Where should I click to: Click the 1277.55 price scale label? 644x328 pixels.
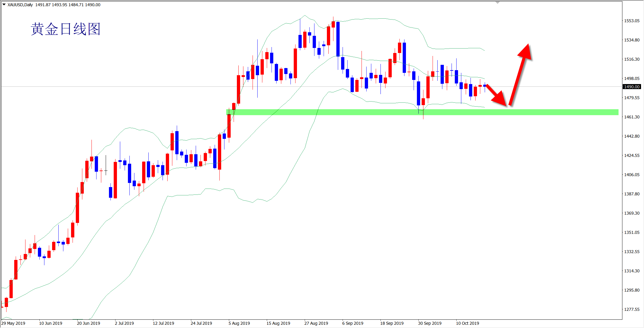pos(632,309)
